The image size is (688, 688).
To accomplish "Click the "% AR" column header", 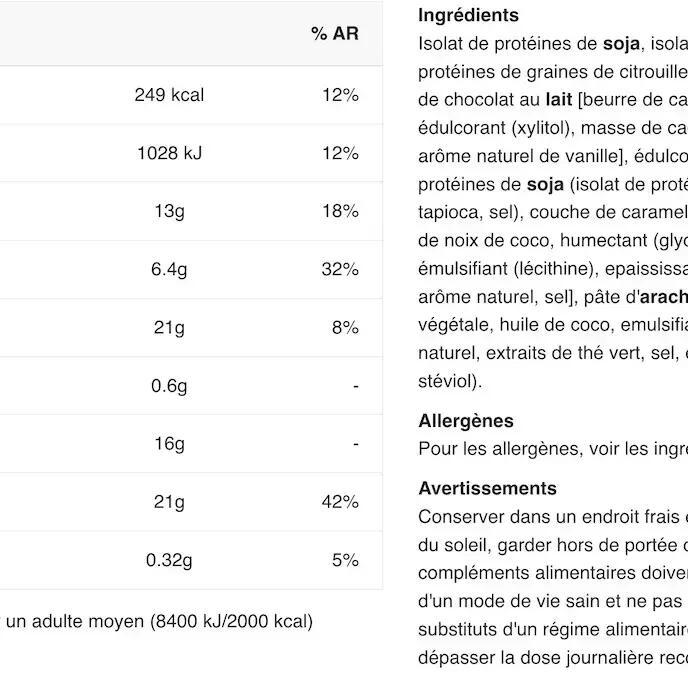I will pyautogui.click(x=334, y=34).
